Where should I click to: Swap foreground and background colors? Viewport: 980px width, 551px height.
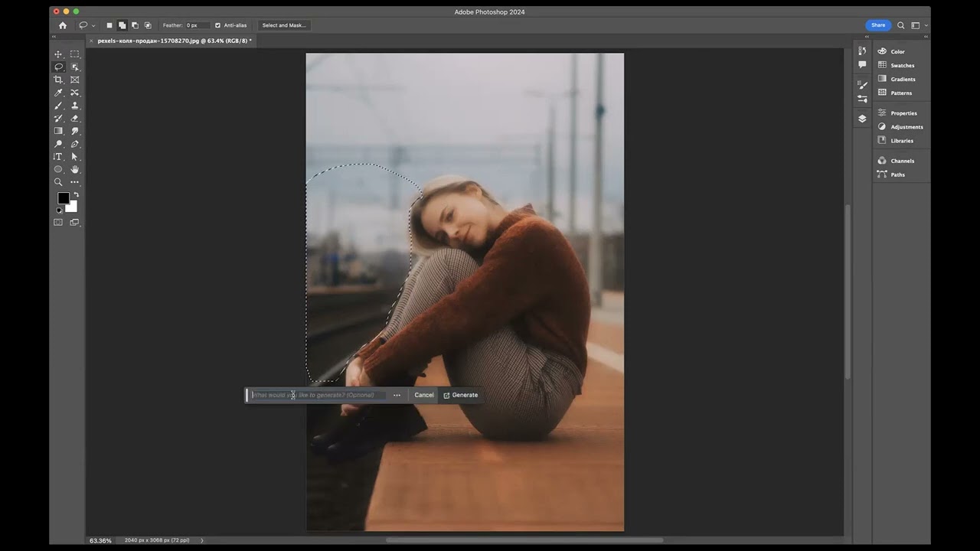coord(75,194)
